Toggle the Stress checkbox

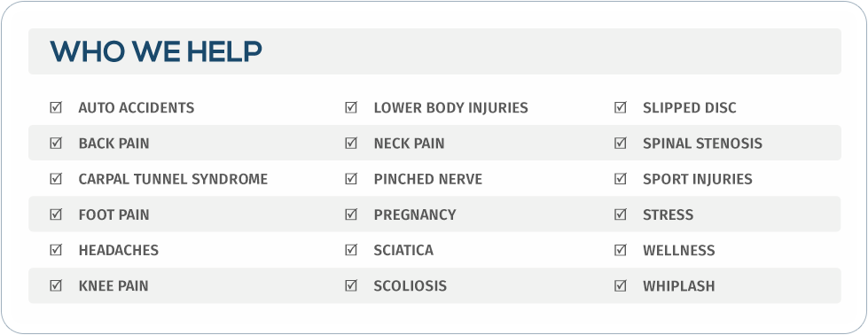(x=621, y=214)
